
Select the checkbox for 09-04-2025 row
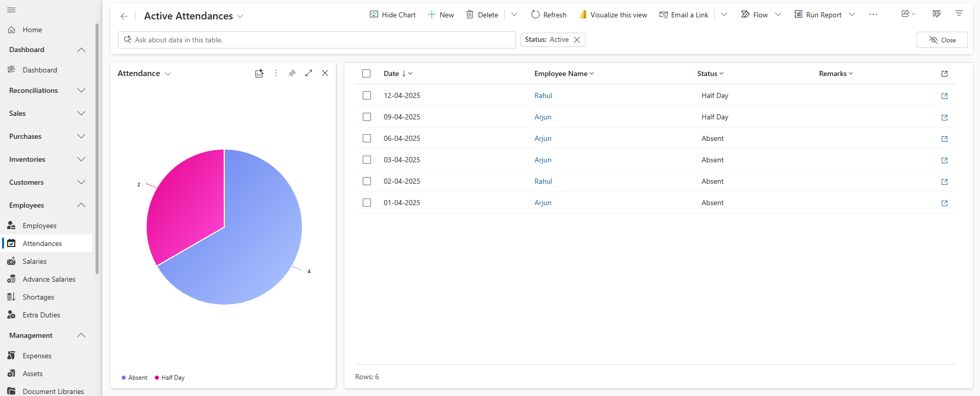click(x=367, y=117)
